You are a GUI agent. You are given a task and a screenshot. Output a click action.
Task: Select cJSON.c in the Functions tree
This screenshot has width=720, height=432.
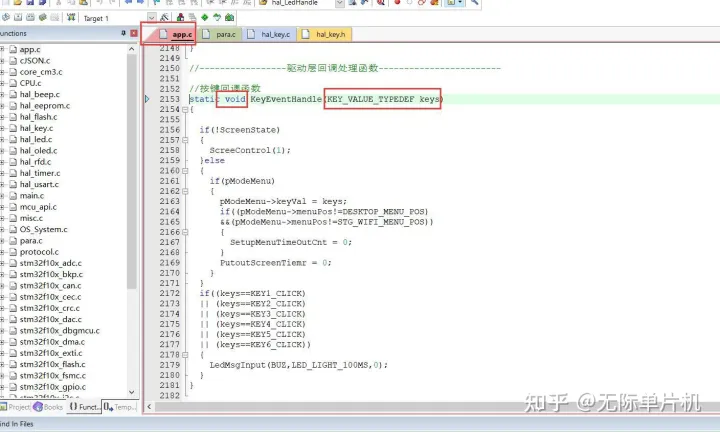(35, 61)
